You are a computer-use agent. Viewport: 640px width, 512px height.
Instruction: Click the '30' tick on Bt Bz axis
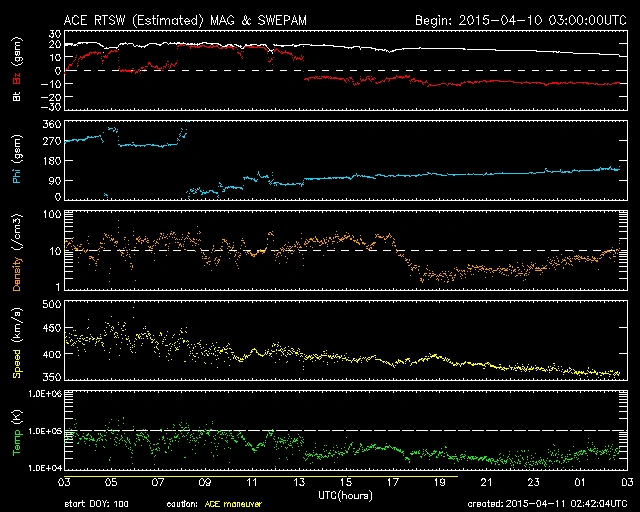[55, 34]
